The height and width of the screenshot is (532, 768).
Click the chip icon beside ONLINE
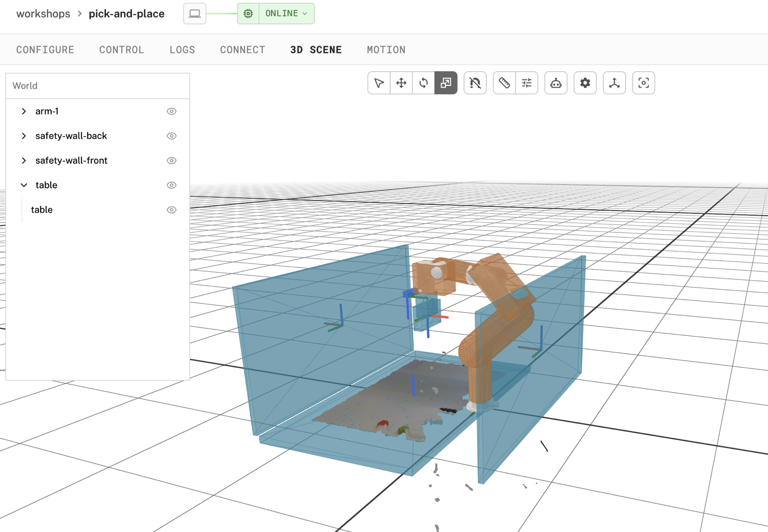tap(248, 13)
